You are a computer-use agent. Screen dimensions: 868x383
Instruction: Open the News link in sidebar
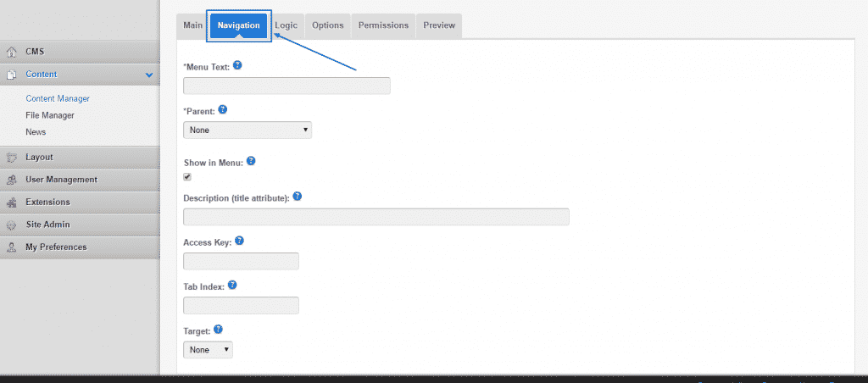tap(36, 131)
